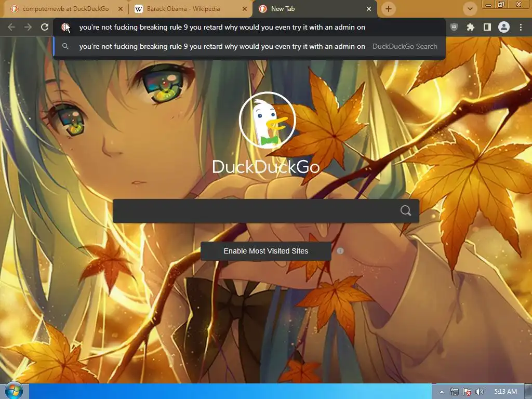This screenshot has height=399, width=532.
Task: Click the magnifier search button in DuckDuckGo box
Action: pyautogui.click(x=405, y=211)
